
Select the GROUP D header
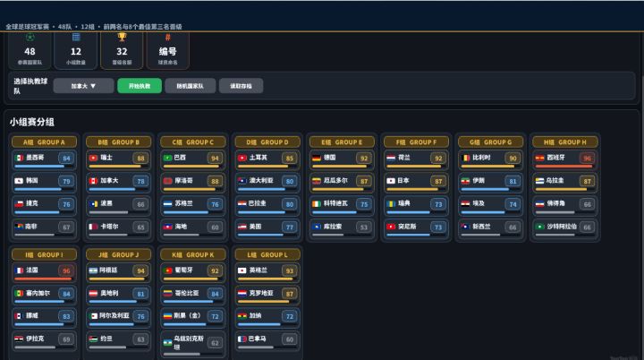tap(267, 142)
